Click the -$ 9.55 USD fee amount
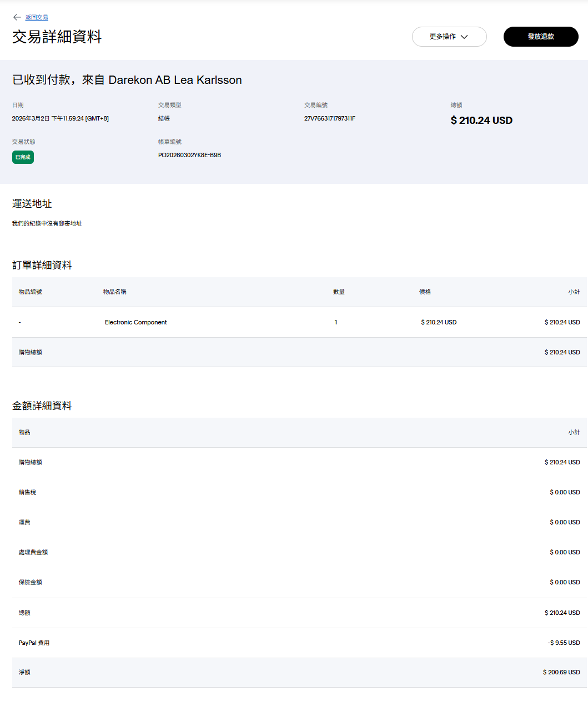The image size is (588, 701). pos(564,643)
